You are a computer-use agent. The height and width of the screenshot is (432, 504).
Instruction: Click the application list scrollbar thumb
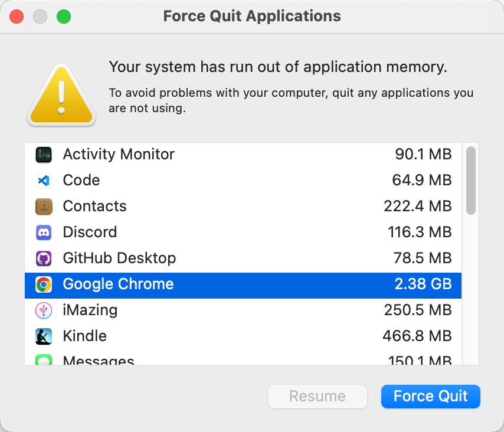tap(470, 181)
